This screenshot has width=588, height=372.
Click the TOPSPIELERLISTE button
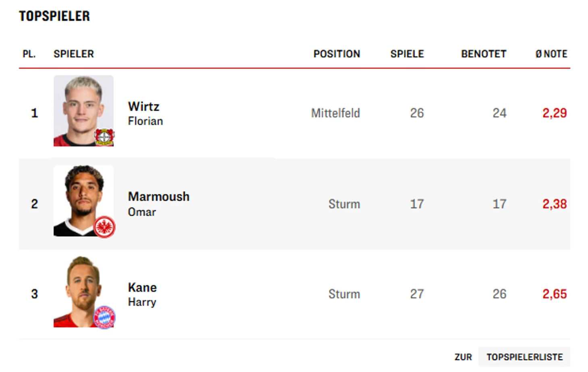tap(524, 357)
